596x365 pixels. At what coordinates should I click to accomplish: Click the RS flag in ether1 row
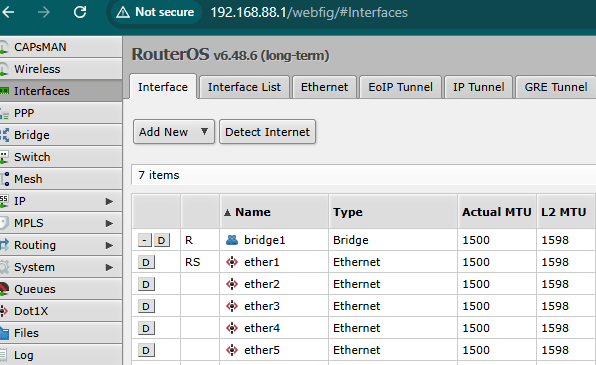[192, 262]
